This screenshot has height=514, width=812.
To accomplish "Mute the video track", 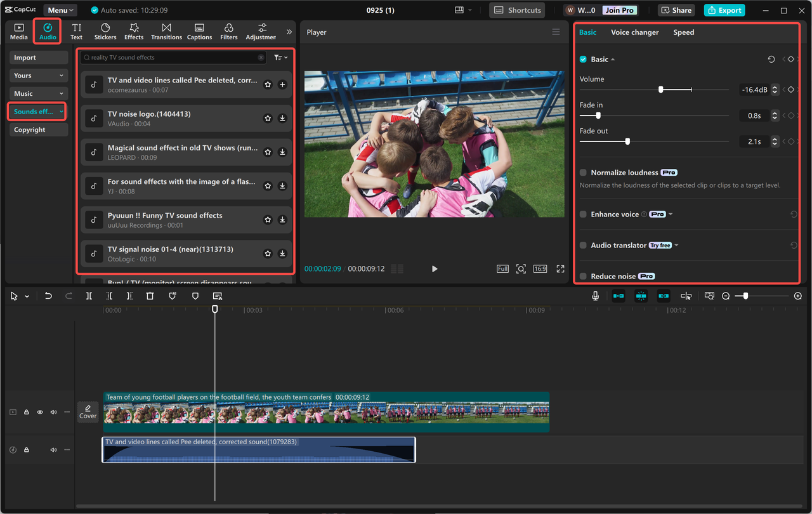I will (53, 412).
